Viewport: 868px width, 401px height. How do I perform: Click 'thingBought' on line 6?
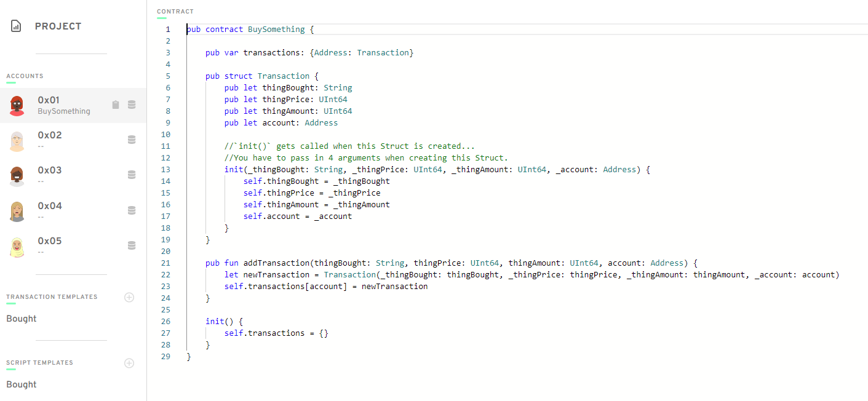click(x=288, y=87)
